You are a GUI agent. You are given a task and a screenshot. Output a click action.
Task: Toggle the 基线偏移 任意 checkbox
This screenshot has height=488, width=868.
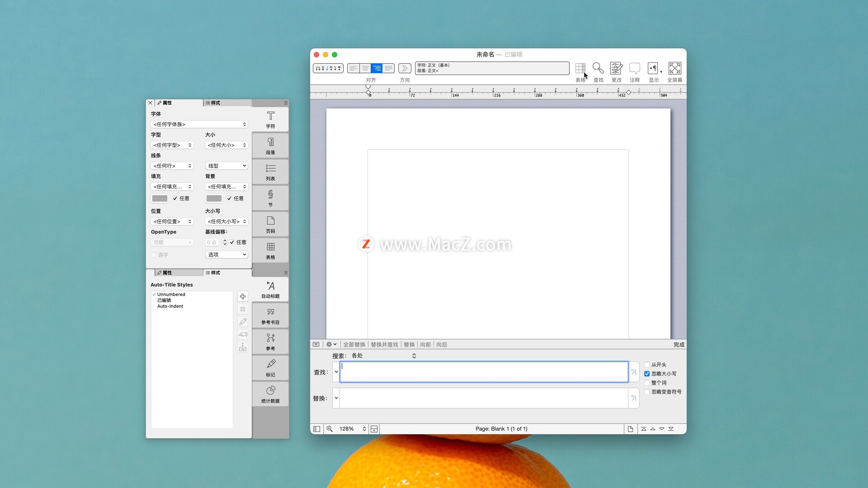(232, 242)
